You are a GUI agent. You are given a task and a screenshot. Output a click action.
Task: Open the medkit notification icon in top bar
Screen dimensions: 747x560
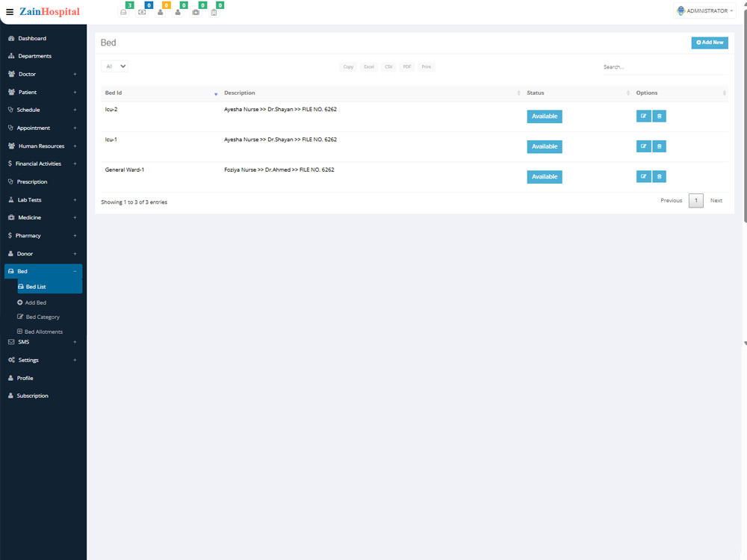pos(196,12)
